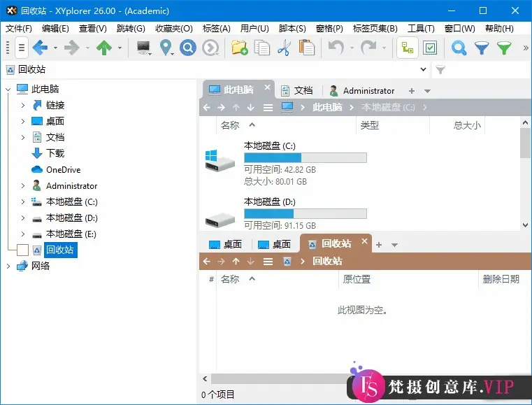Click the Paste clipboard icon
The width and height of the screenshot is (532, 405).
coord(307,48)
